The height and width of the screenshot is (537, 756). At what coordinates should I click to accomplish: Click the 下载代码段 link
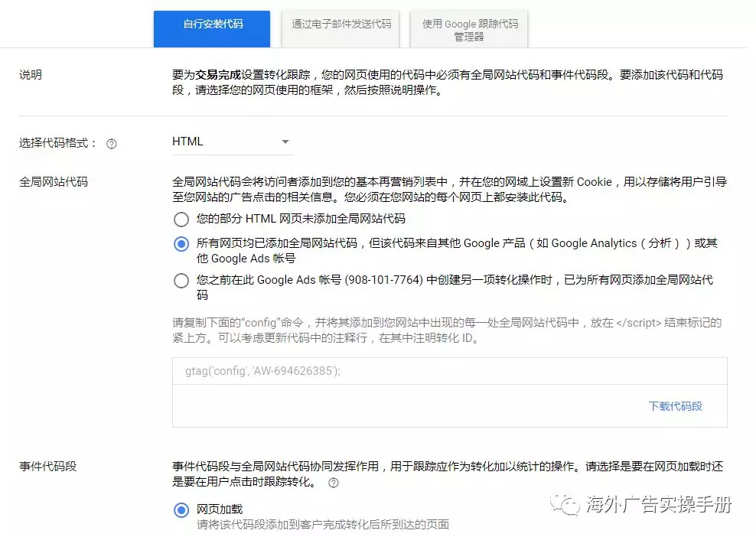tap(675, 406)
